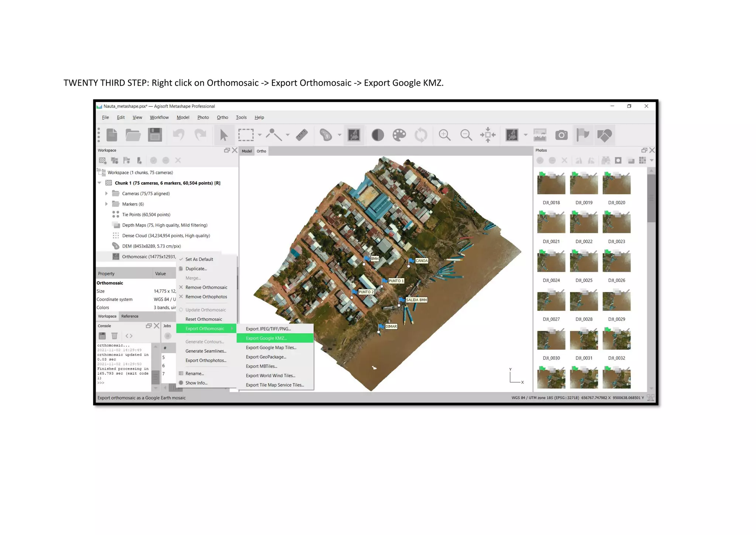This screenshot has width=756, height=535.
Task: Open rectangle selection tool dropdown arrow
Action: coord(260,135)
